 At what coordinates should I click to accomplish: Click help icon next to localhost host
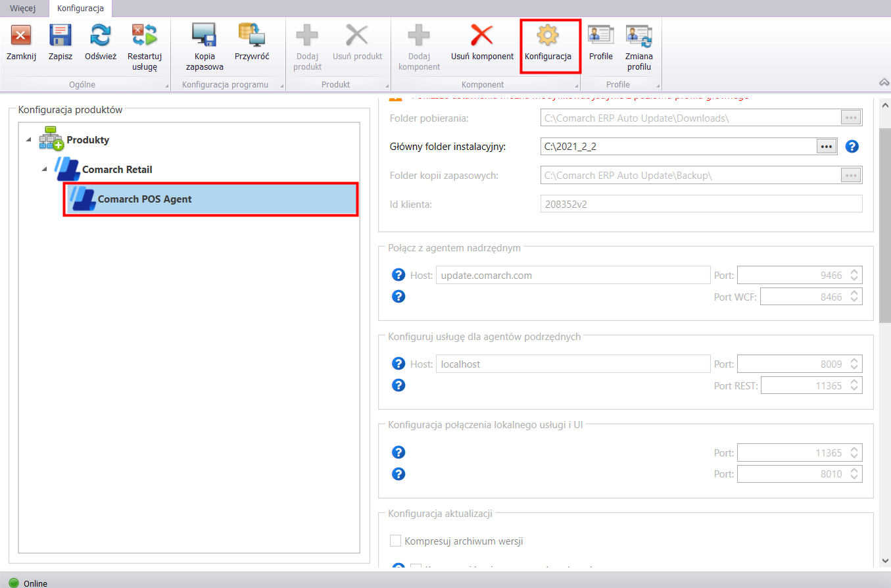pyautogui.click(x=398, y=364)
